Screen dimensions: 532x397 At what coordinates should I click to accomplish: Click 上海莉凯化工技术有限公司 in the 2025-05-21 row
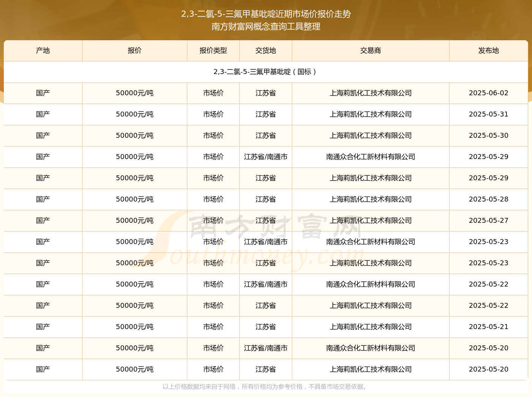coord(370,327)
